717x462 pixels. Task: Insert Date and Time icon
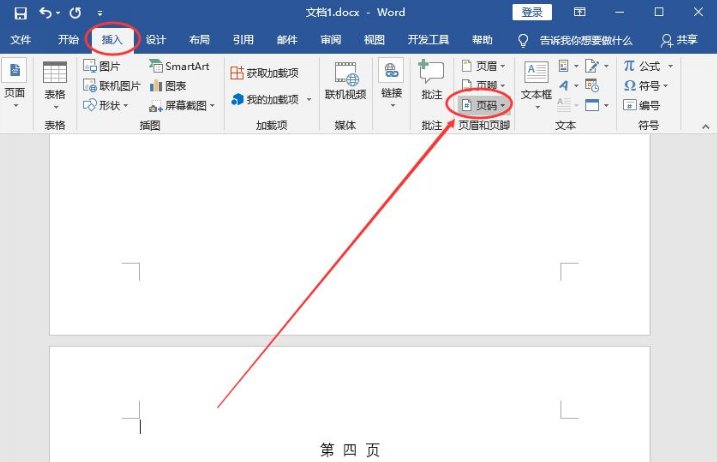tap(592, 86)
